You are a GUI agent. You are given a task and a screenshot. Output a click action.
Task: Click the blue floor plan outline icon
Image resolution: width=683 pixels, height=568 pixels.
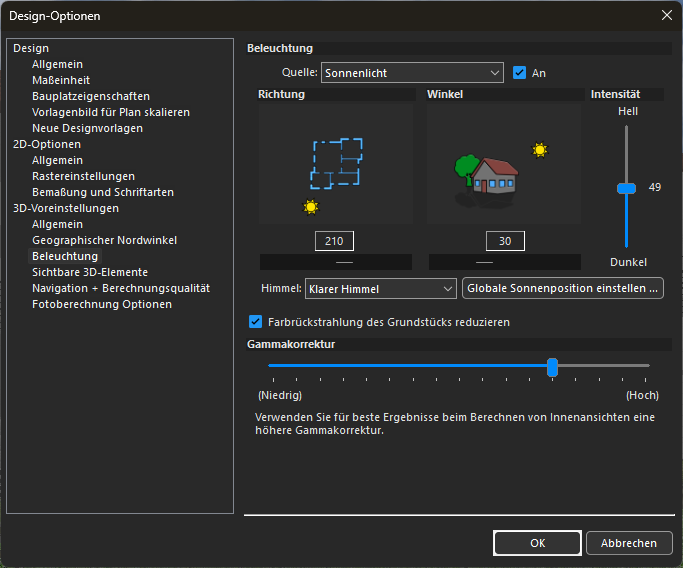tap(336, 163)
